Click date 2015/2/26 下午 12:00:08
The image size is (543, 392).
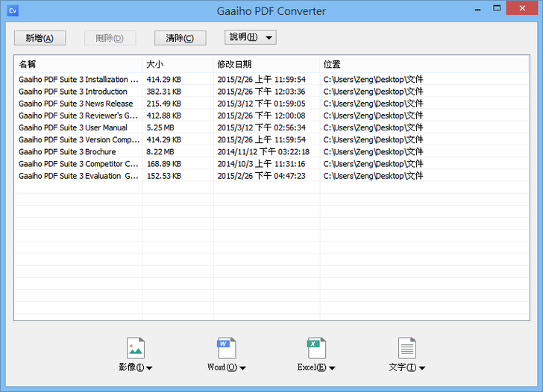pos(262,116)
